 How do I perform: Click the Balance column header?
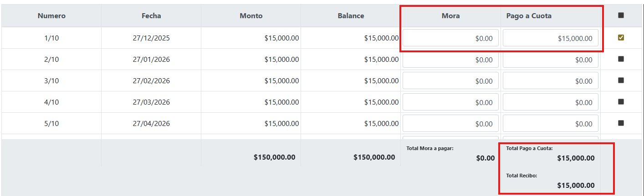point(351,15)
